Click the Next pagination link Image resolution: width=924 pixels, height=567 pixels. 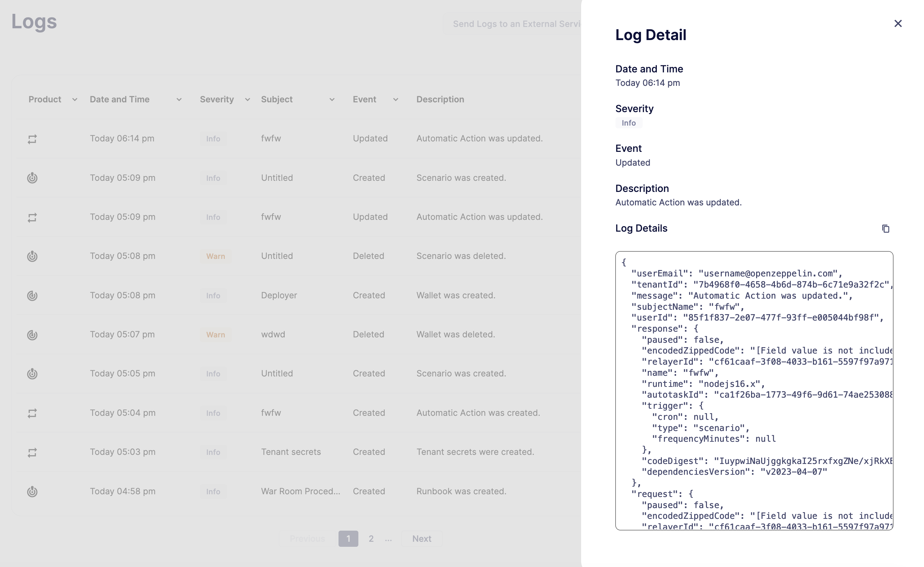click(422, 538)
